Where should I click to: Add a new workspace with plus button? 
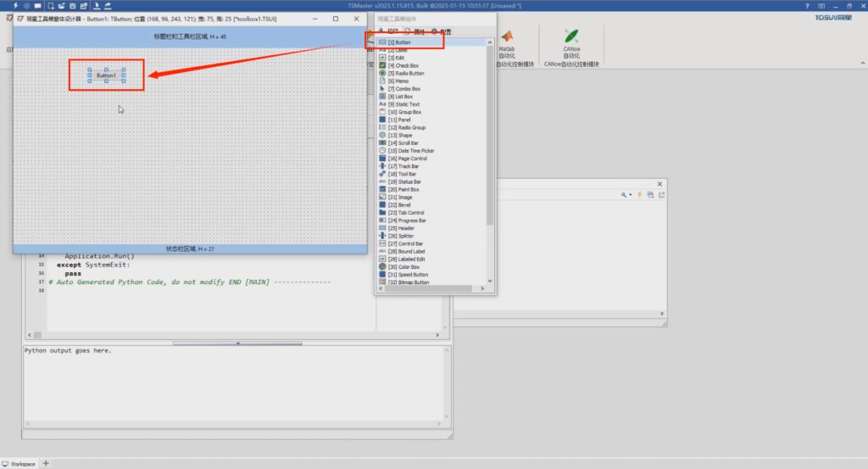pyautogui.click(x=46, y=463)
